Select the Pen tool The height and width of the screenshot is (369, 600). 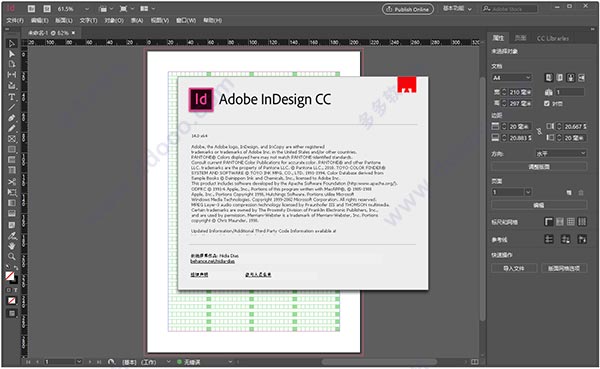tap(11, 118)
